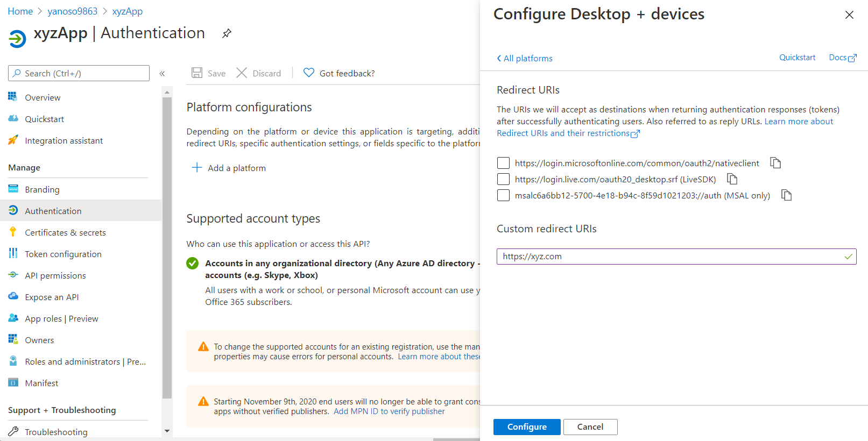
Task: Click the Troubleshooting wrench icon
Action: pyautogui.click(x=13, y=431)
